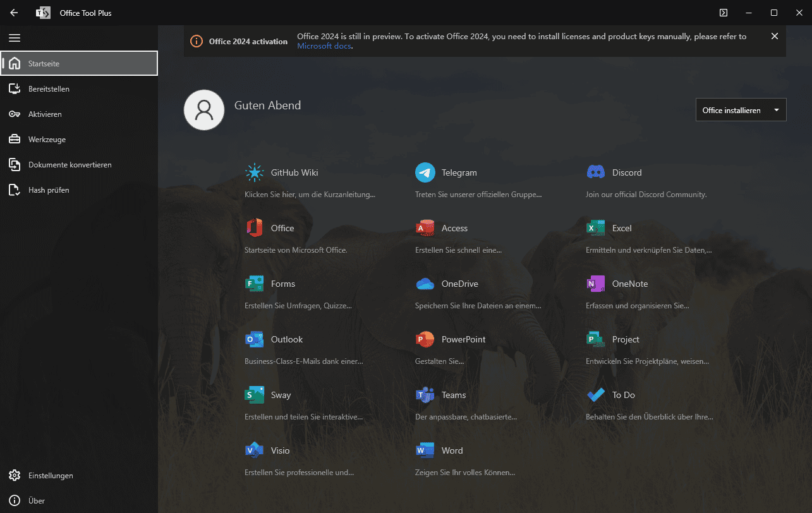The height and width of the screenshot is (513, 812).
Task: Click 'Ermitteln und verknüpfen Sie Daten,...' text
Action: coord(649,250)
